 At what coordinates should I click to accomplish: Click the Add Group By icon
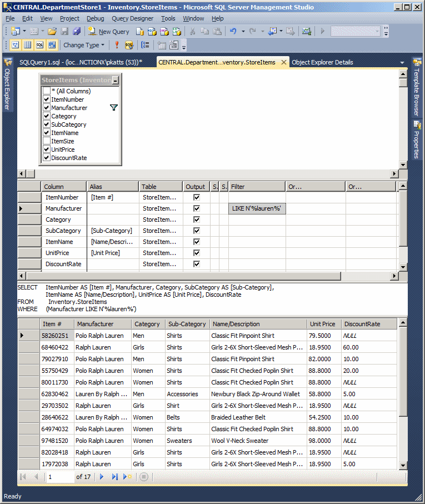145,45
